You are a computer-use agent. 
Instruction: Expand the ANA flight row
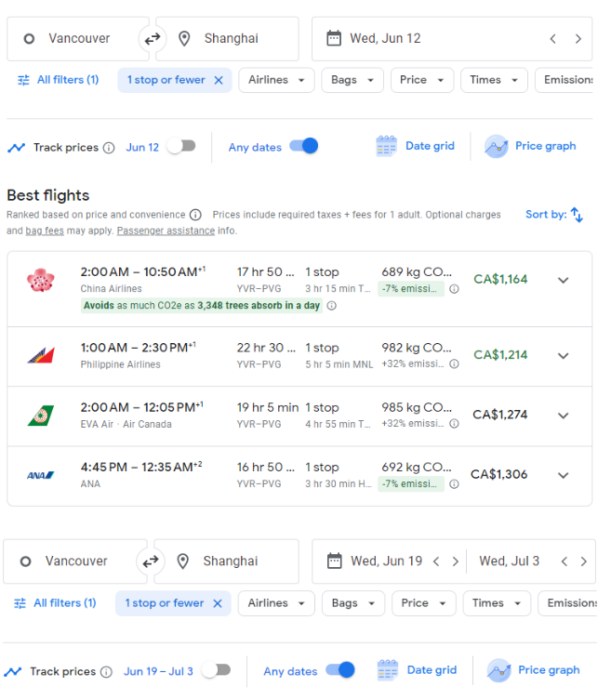[x=563, y=475]
